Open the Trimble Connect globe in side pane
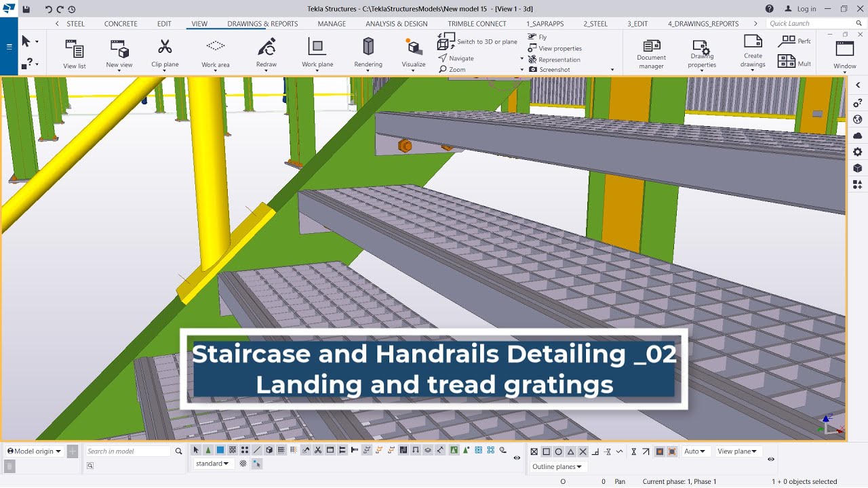The image size is (868, 488). click(858, 119)
